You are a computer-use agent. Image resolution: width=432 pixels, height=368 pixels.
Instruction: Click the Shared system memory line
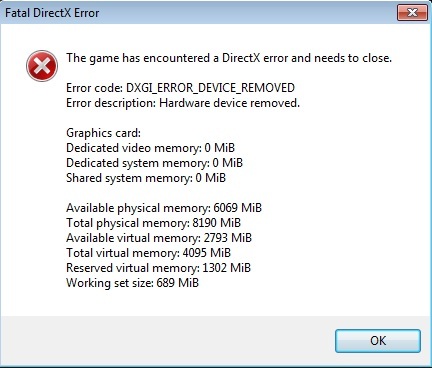[146, 178]
